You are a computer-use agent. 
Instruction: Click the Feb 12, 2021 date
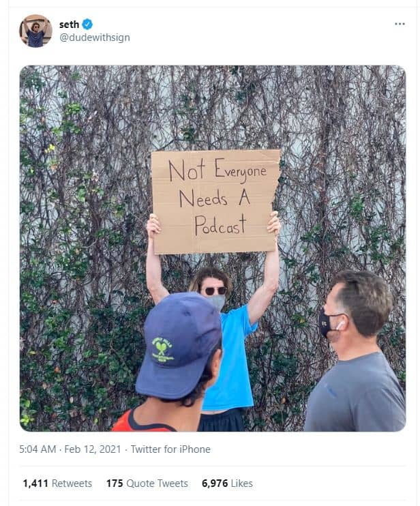coord(93,449)
